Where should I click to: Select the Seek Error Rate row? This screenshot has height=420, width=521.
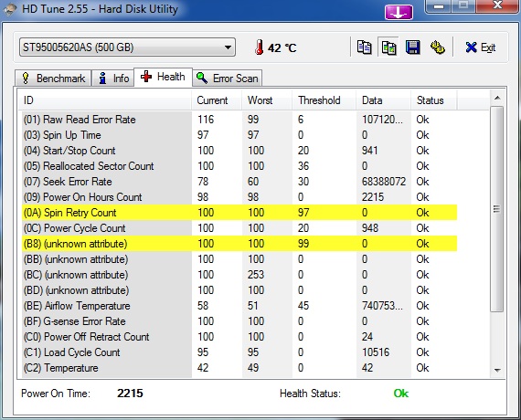239,182
